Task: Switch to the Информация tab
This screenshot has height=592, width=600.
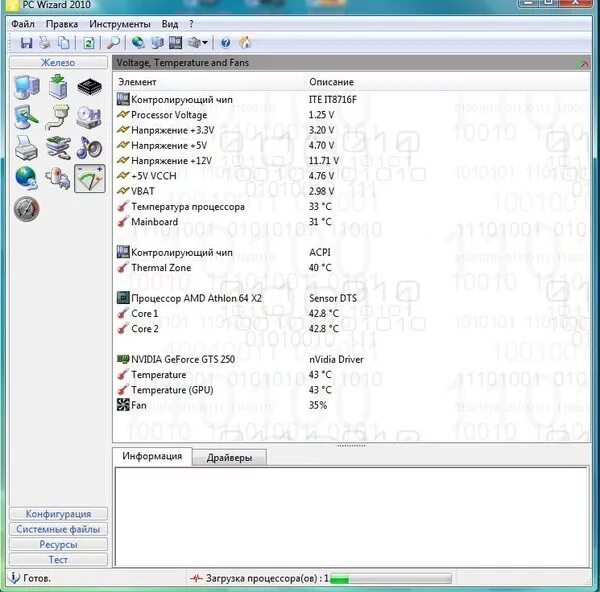Action: pyautogui.click(x=152, y=456)
